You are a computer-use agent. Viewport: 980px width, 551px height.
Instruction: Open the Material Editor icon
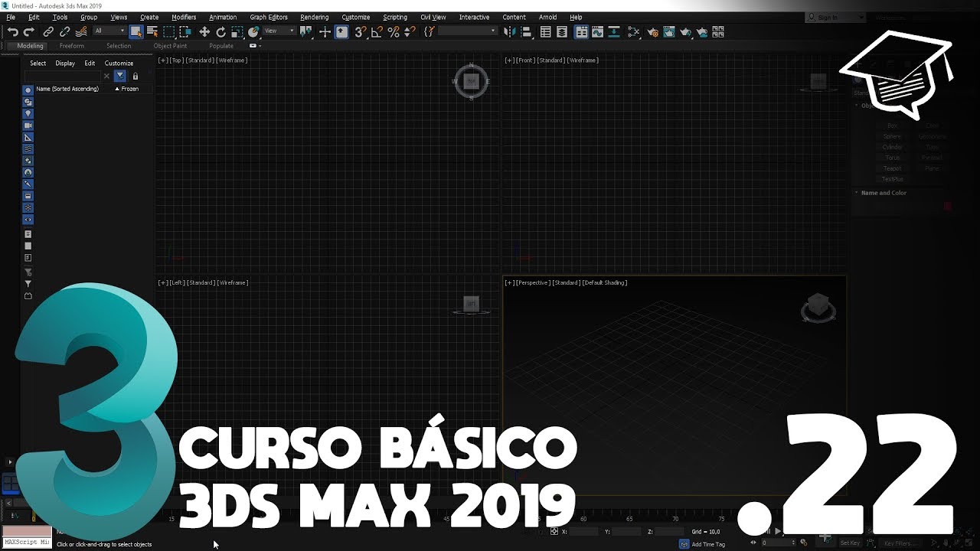pos(634,31)
